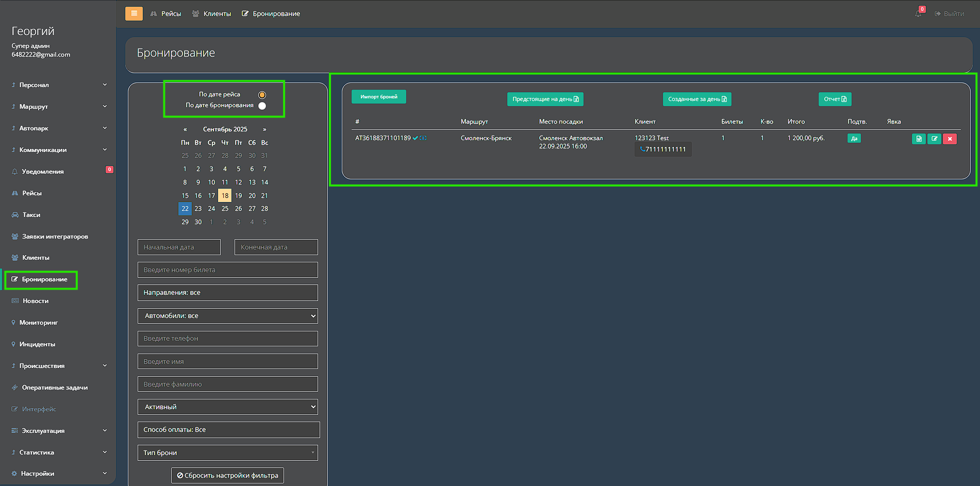Viewport: 980px width, 486px height.
Task: Reset filters with «Сбросить настройки фильтра»
Action: click(227, 475)
